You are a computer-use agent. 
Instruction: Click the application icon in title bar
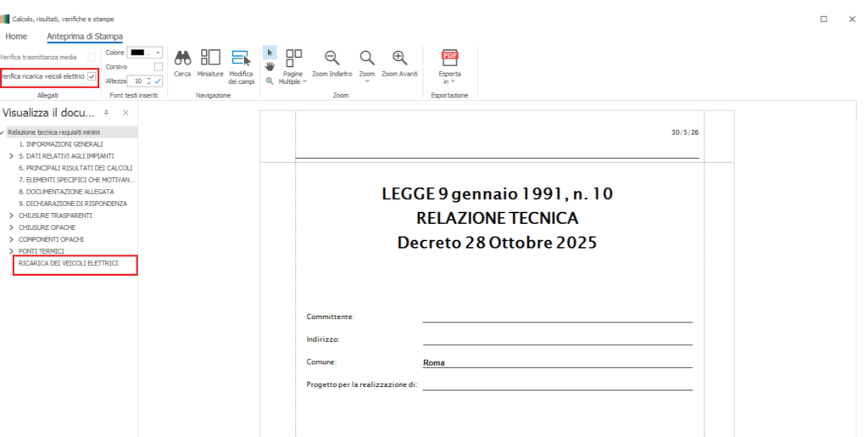point(5,19)
